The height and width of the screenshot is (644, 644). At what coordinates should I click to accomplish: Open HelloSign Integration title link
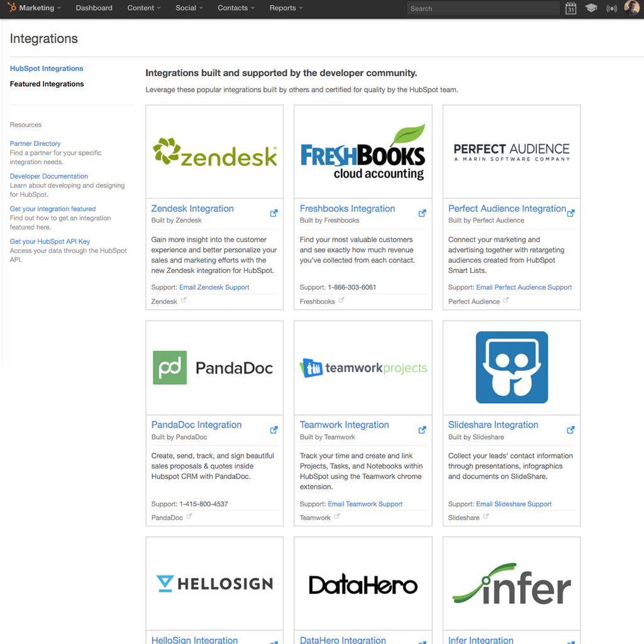[195, 640]
